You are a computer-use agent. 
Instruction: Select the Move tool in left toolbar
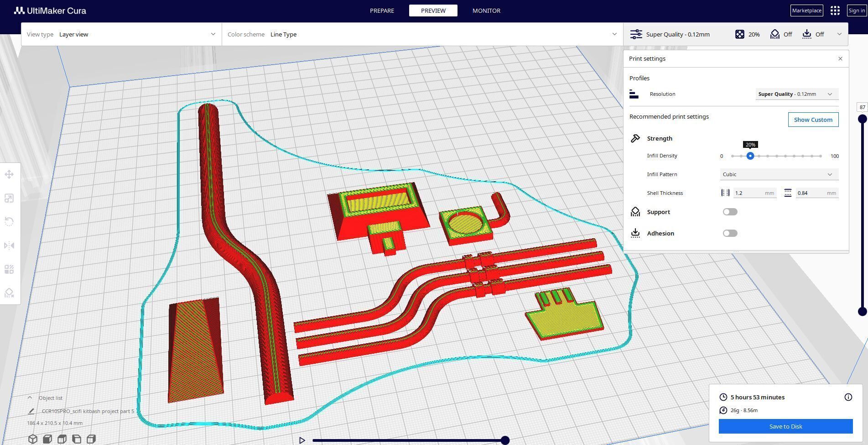pos(9,174)
